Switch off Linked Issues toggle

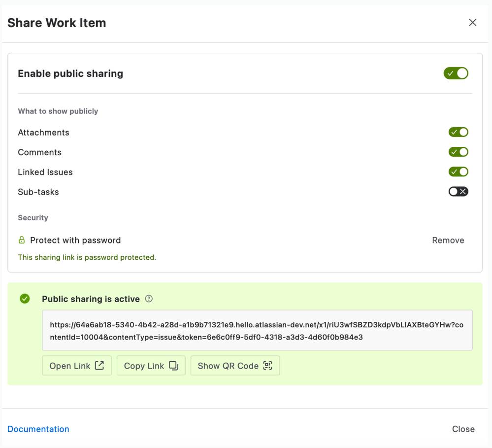(x=458, y=172)
